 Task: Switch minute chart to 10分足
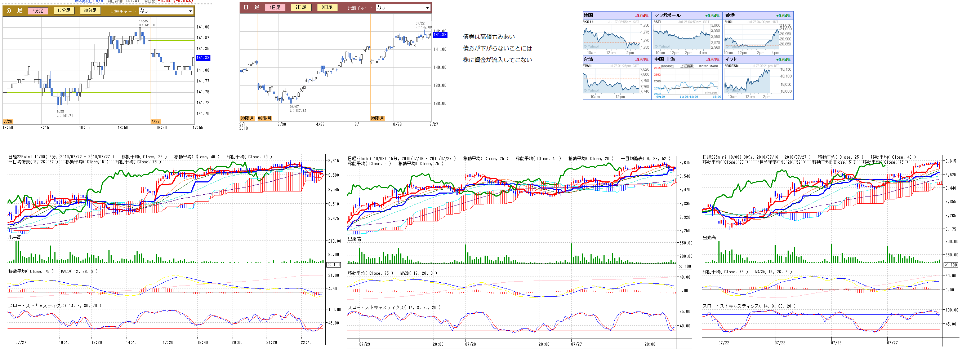pos(64,11)
